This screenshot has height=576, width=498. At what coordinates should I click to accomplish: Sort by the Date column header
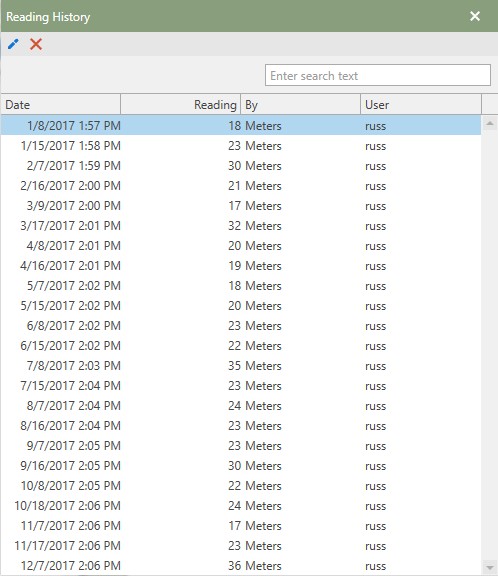pyautogui.click(x=61, y=105)
